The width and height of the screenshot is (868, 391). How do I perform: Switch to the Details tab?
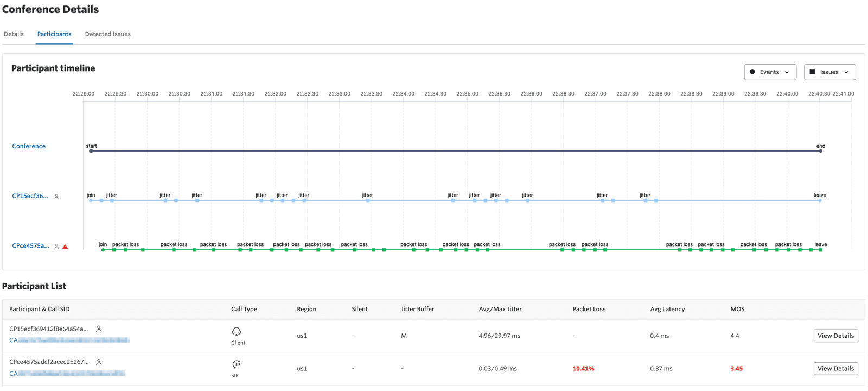pyautogui.click(x=14, y=34)
